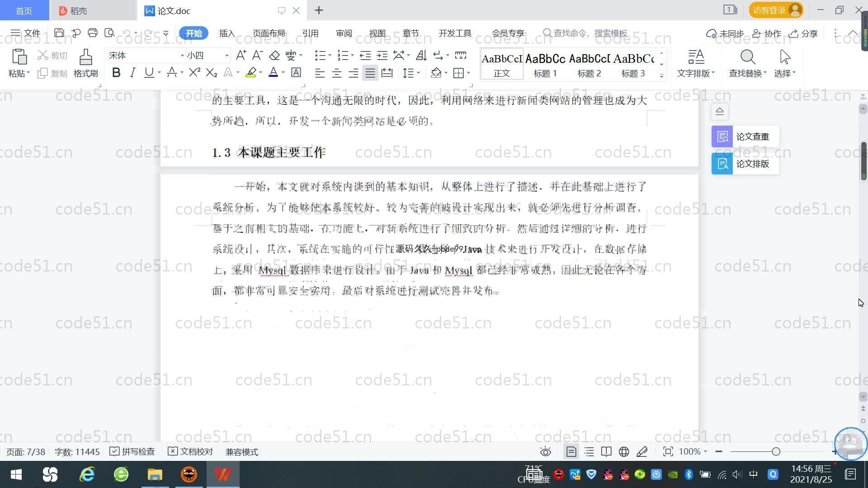
Task: Center align text
Action: point(337,73)
